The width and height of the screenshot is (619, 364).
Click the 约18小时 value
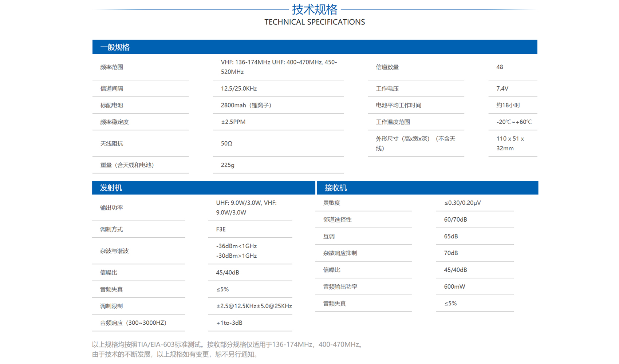[508, 105]
